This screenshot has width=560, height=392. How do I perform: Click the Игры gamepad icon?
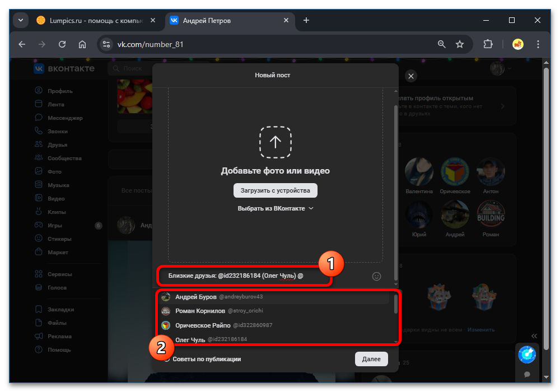[x=39, y=225]
